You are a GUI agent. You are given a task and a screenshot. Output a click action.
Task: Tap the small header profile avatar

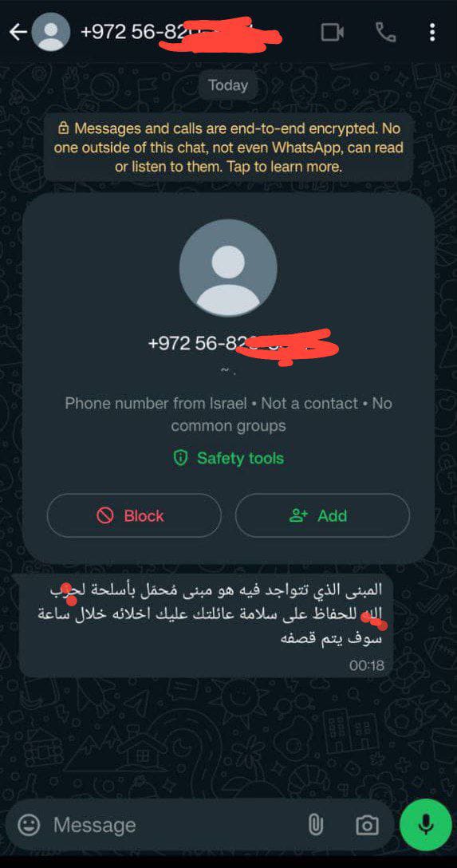(51, 32)
